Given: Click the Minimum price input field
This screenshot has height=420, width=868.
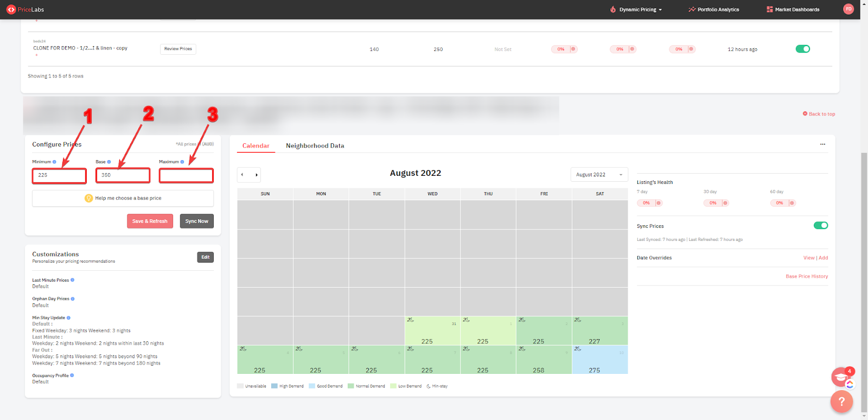Looking at the screenshot, I should click(x=59, y=175).
